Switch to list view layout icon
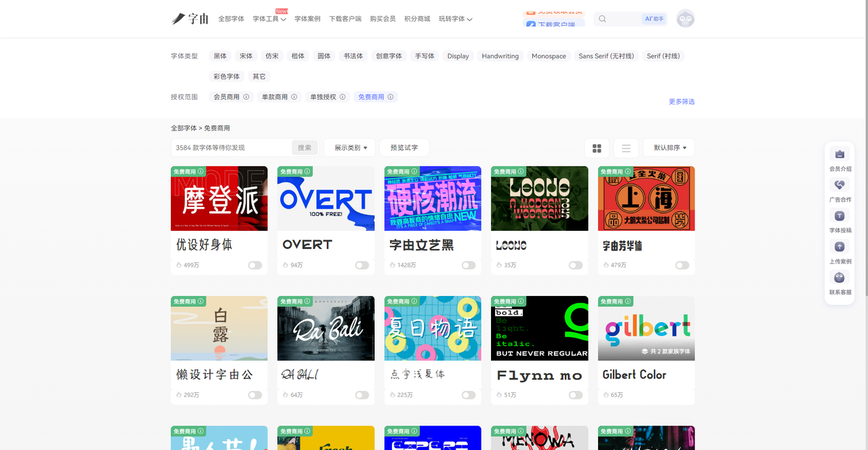Viewport: 868px width, 450px height. 626,148
